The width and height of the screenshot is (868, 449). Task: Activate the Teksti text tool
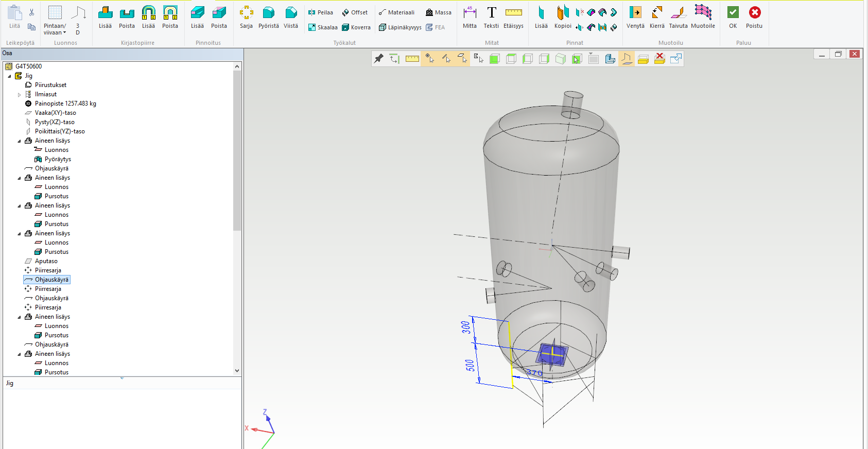click(491, 17)
